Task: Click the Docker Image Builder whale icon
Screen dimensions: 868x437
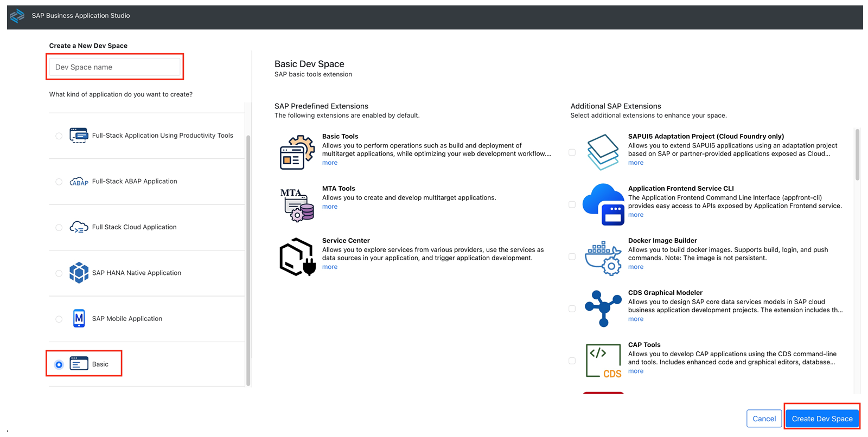Action: point(603,259)
